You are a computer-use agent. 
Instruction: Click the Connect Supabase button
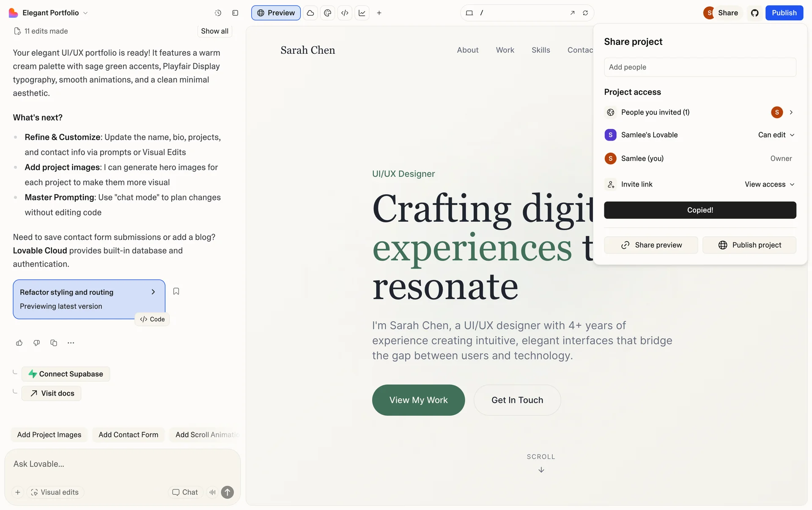click(x=66, y=374)
